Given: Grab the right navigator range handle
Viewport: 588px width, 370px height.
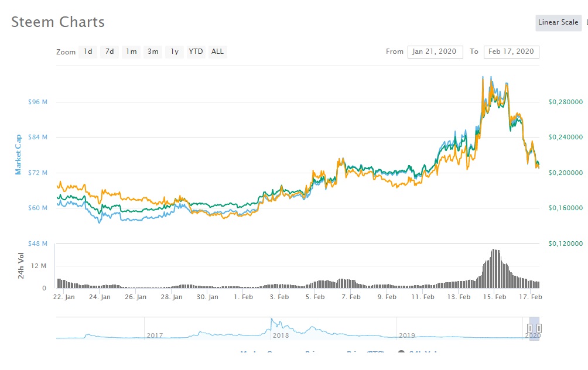Looking at the screenshot, I should (x=539, y=329).
